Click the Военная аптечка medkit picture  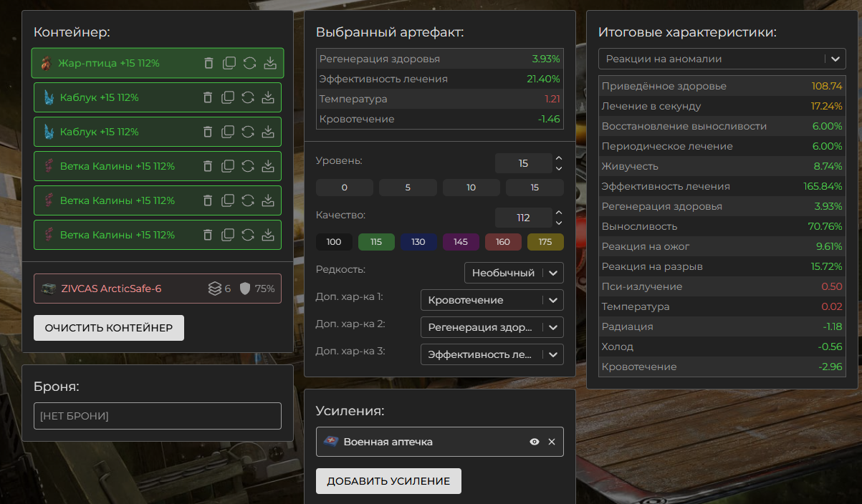[x=330, y=442]
